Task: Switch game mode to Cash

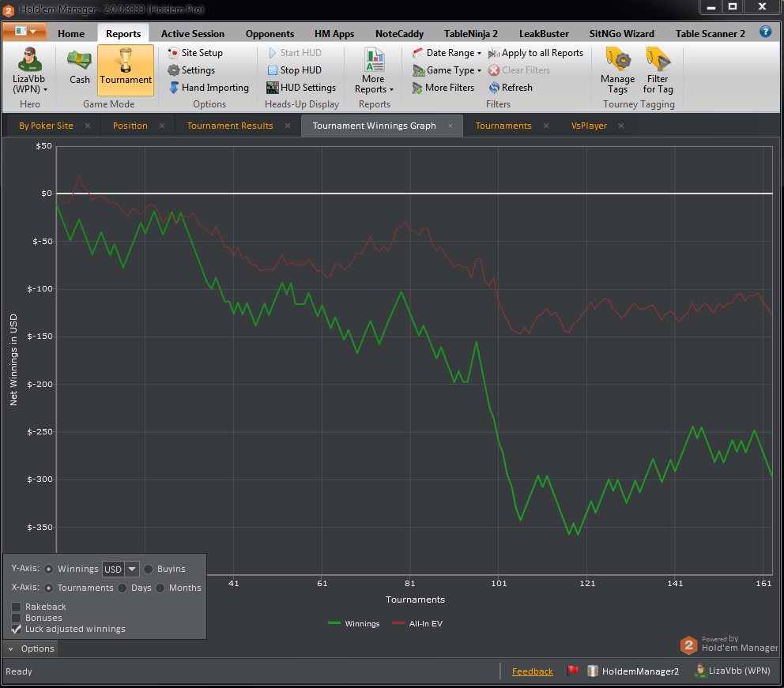Action: coord(80,66)
